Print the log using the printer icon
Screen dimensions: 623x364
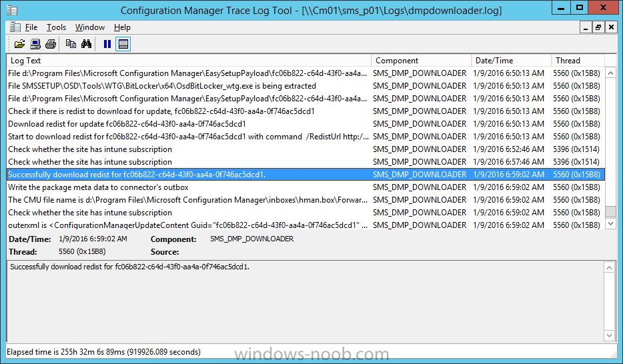click(x=51, y=44)
